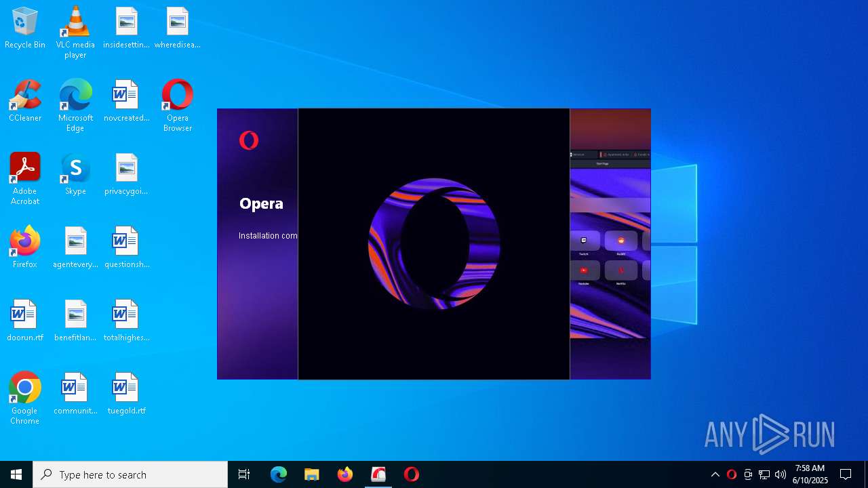Select the insidesettin... image file
Image resolution: width=868 pixels, height=488 pixels.
point(126,28)
